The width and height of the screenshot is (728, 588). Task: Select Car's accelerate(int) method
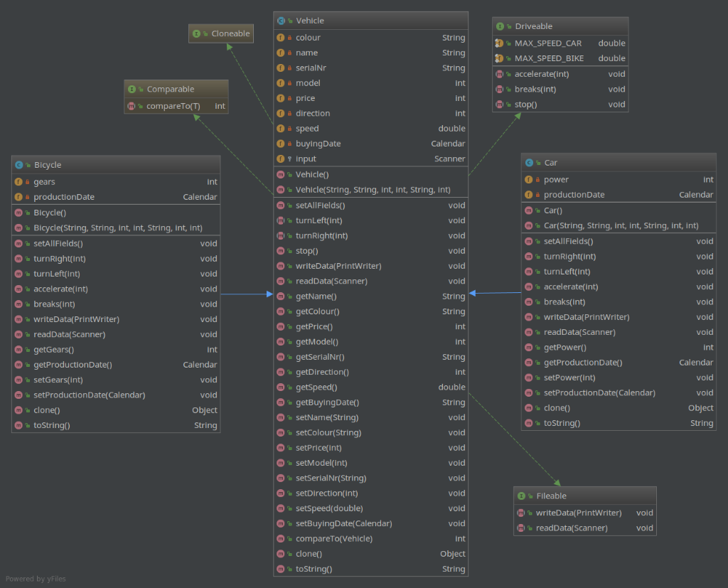point(619,287)
